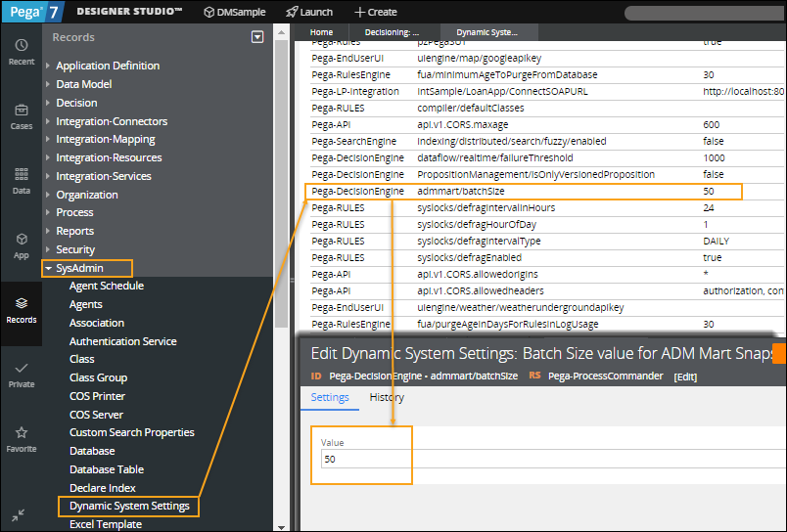Open the Cases briefcase icon
787x532 pixels.
[22, 110]
